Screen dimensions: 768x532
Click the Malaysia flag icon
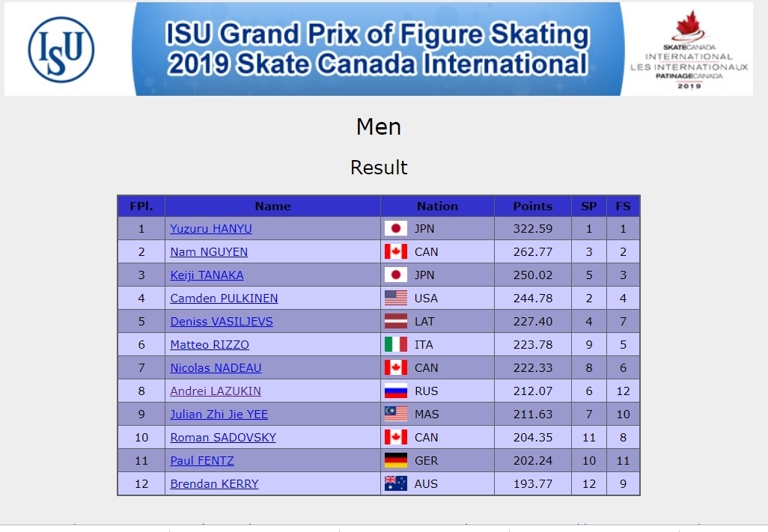pyautogui.click(x=396, y=414)
